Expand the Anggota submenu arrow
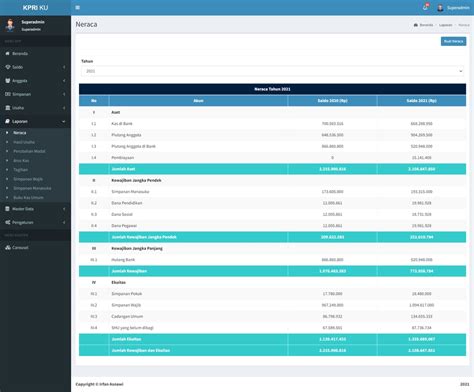 tap(64, 81)
